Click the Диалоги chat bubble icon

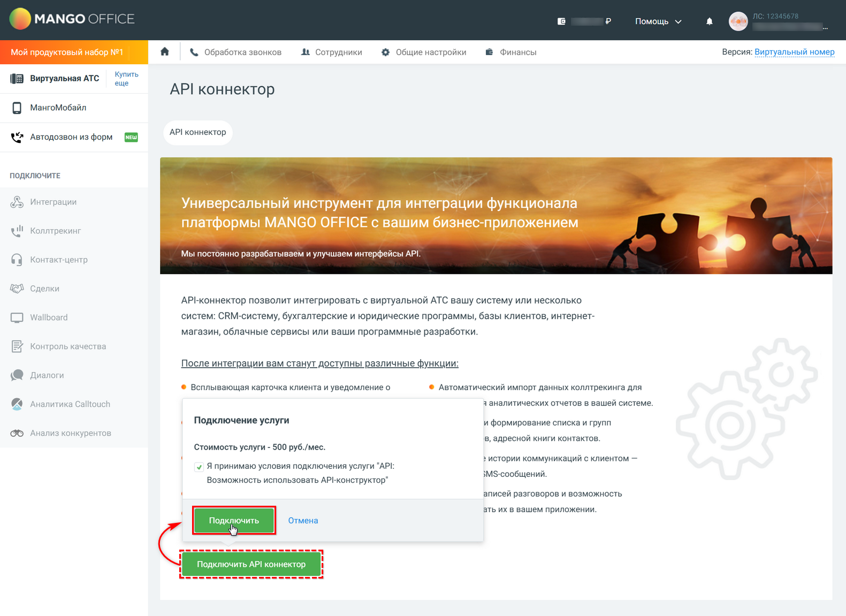[17, 375]
